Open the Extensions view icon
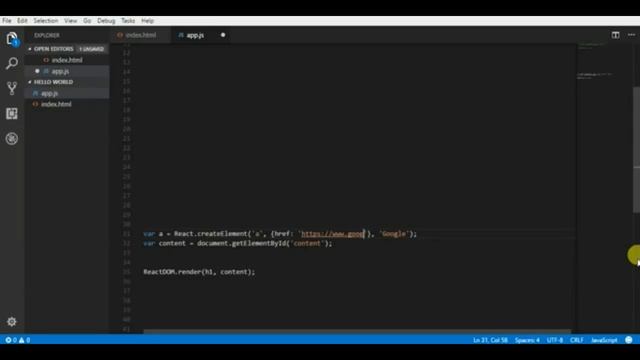The height and width of the screenshot is (360, 640). point(12,113)
